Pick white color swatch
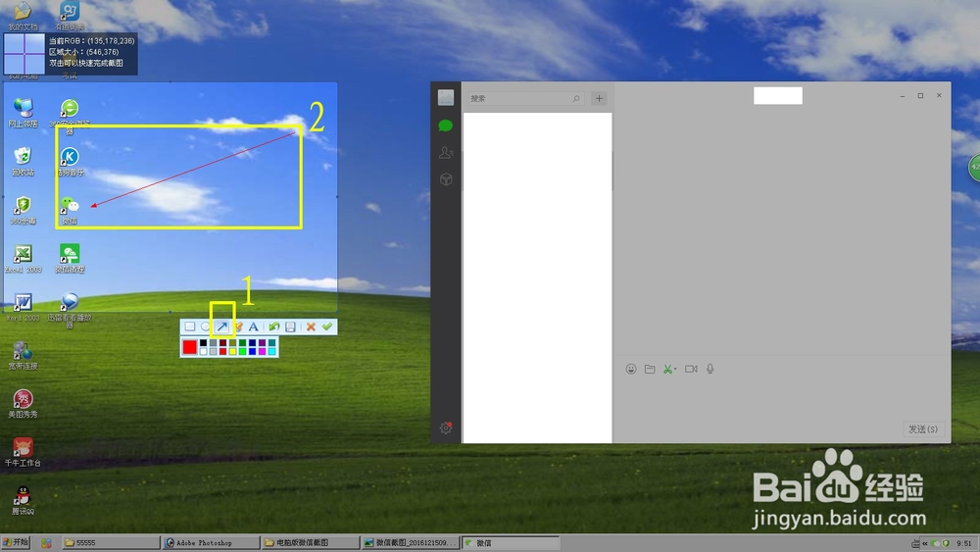Image resolution: width=980 pixels, height=552 pixels. point(203,351)
